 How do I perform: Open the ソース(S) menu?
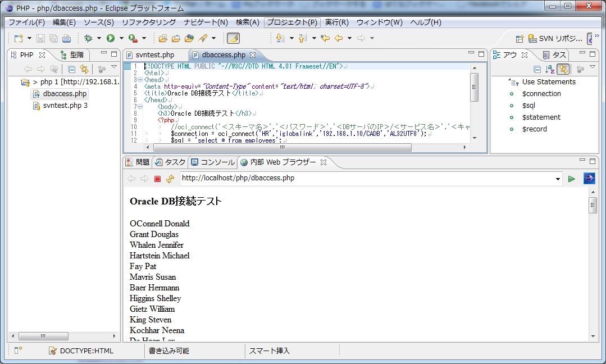pyautogui.click(x=98, y=22)
